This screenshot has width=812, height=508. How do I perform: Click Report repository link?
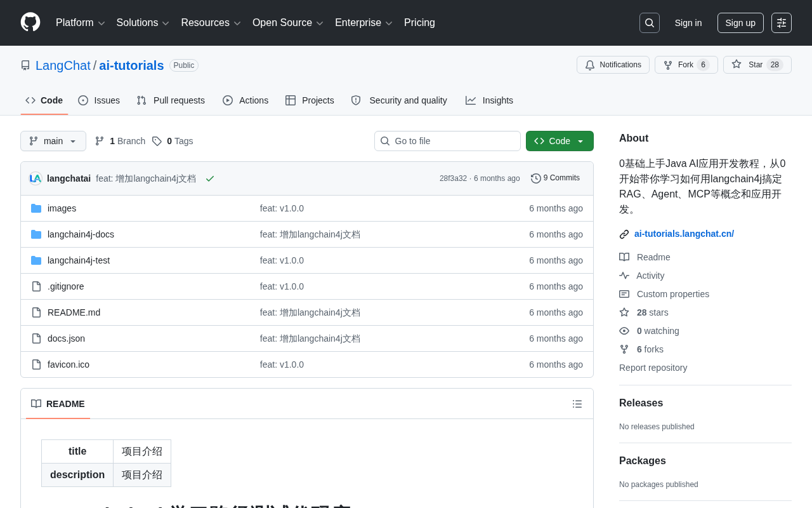pos(653,368)
